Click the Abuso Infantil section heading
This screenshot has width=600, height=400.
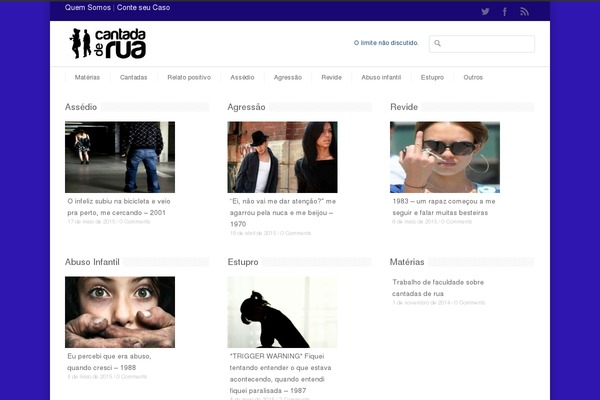(x=92, y=262)
